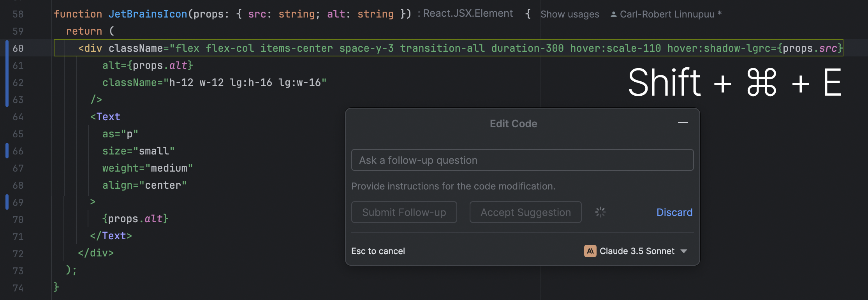Image resolution: width=868 pixels, height=300 pixels.
Task: Discard the code suggestion
Action: coord(674,212)
